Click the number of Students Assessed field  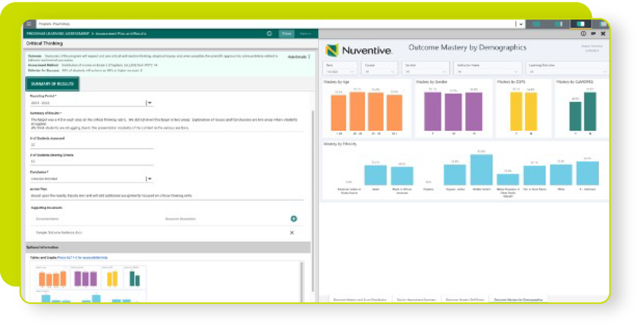pyautogui.click(x=91, y=145)
